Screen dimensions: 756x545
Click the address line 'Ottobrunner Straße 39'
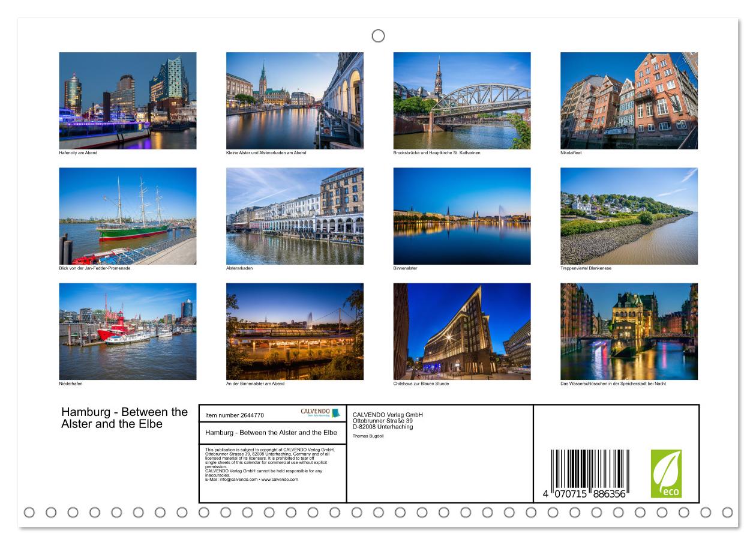[x=383, y=421]
